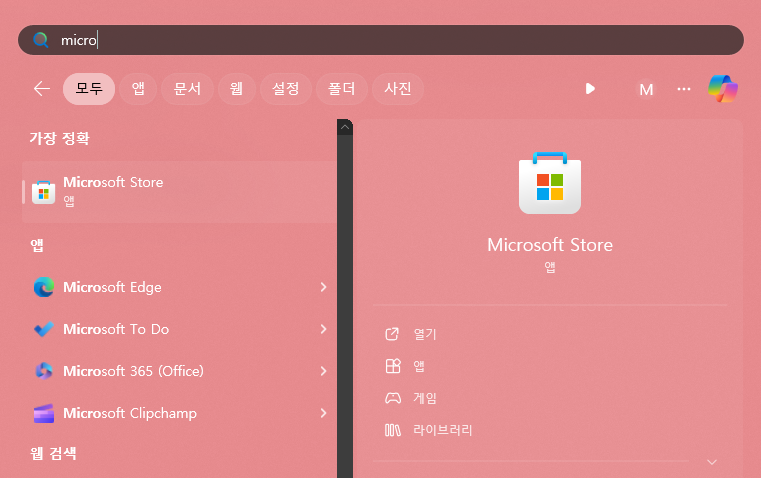Expand the Microsoft Clipchamp chevron
This screenshot has width=761, height=478.
[x=324, y=413]
